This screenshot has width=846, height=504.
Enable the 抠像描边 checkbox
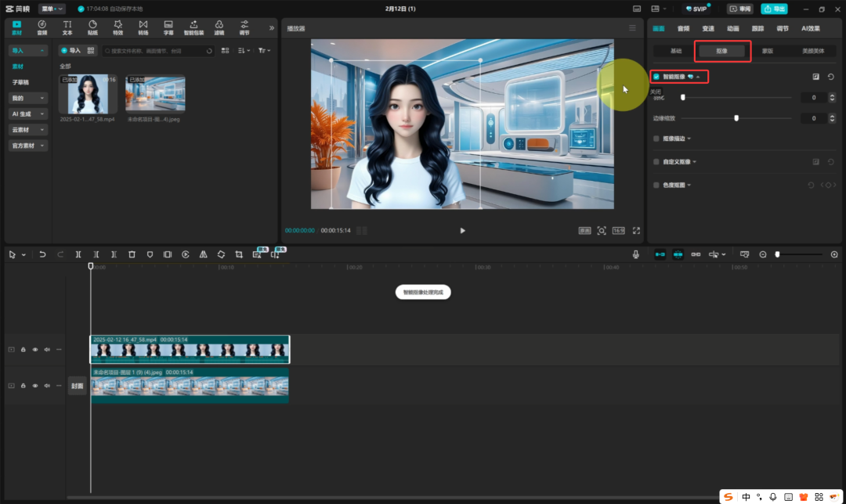coord(656,139)
